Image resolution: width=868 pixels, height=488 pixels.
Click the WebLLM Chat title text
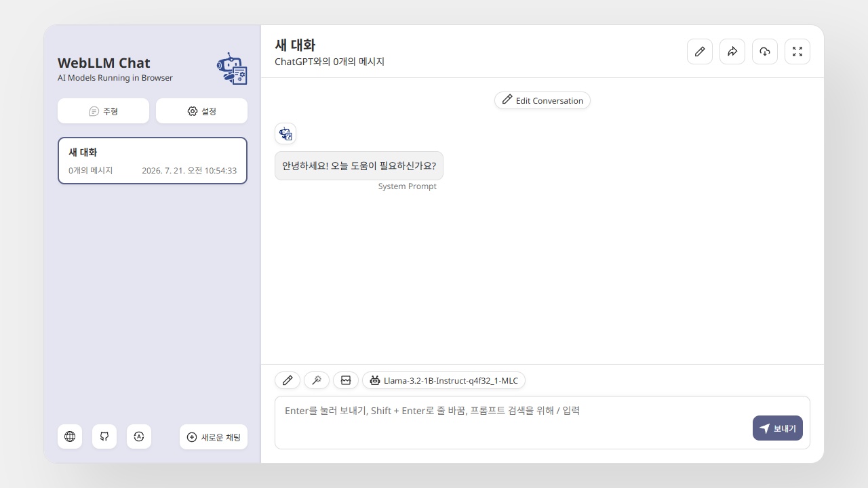click(104, 63)
